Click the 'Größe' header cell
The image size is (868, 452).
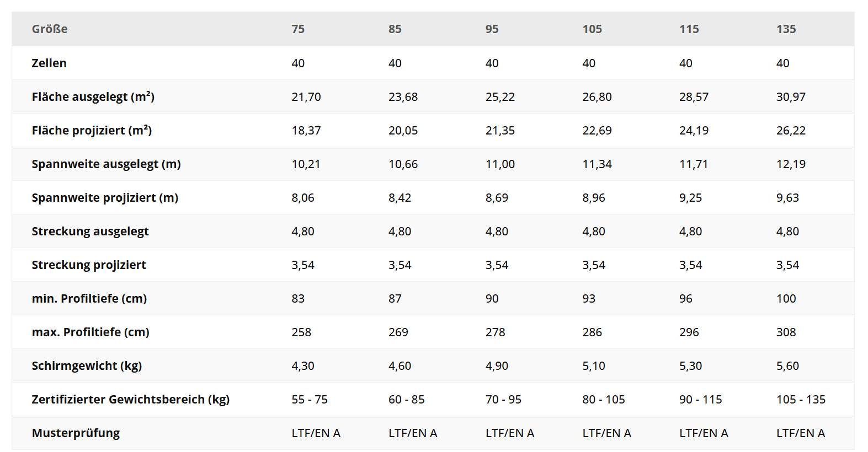50,29
